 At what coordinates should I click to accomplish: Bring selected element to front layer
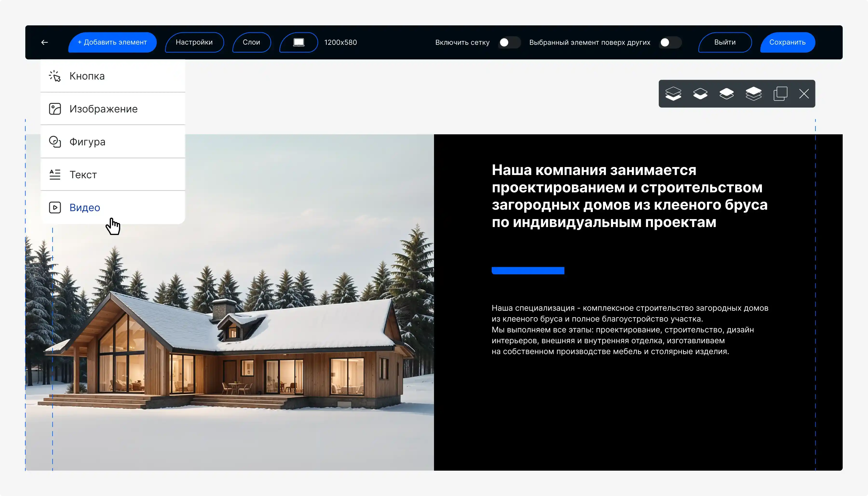[754, 94]
